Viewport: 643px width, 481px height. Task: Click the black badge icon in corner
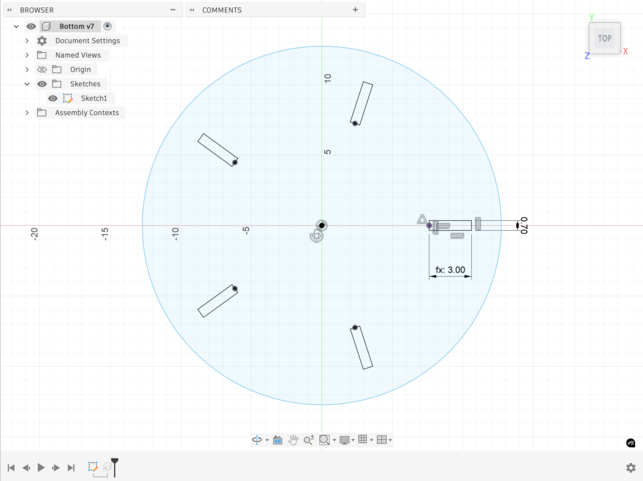pyautogui.click(x=631, y=443)
